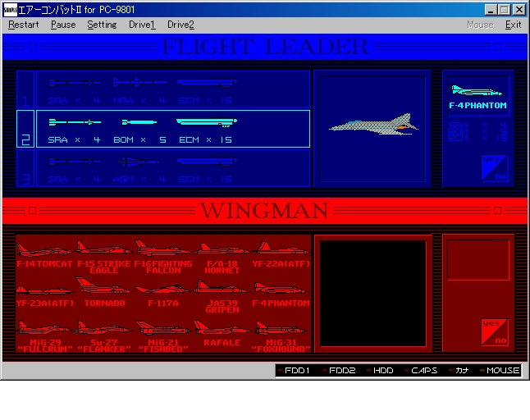Click the Pause menu item
The width and height of the screenshot is (530, 420).
(x=63, y=25)
